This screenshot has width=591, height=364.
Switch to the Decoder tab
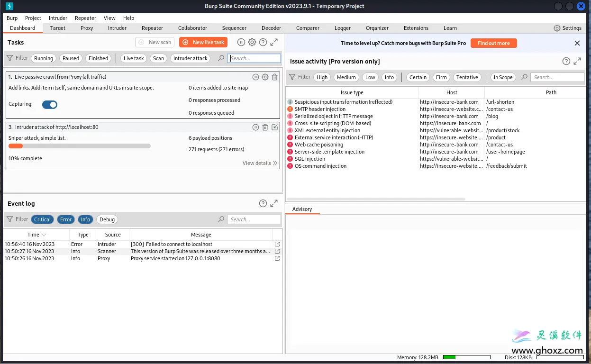click(x=271, y=28)
